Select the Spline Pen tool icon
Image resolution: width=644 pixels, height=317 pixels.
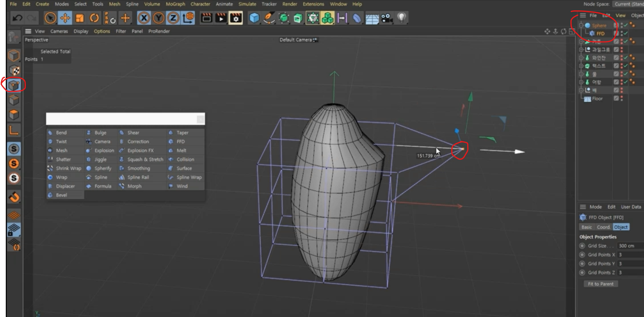[x=269, y=18]
